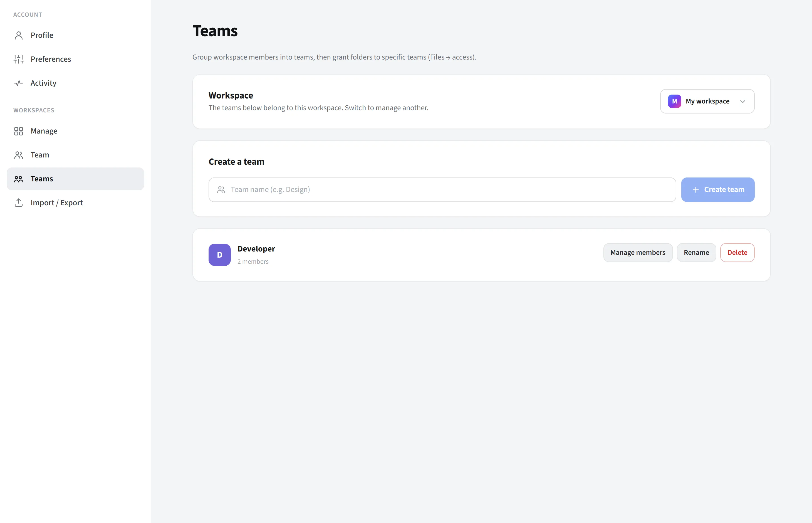
Task: Click the purple M workspace avatar
Action: coord(674,101)
